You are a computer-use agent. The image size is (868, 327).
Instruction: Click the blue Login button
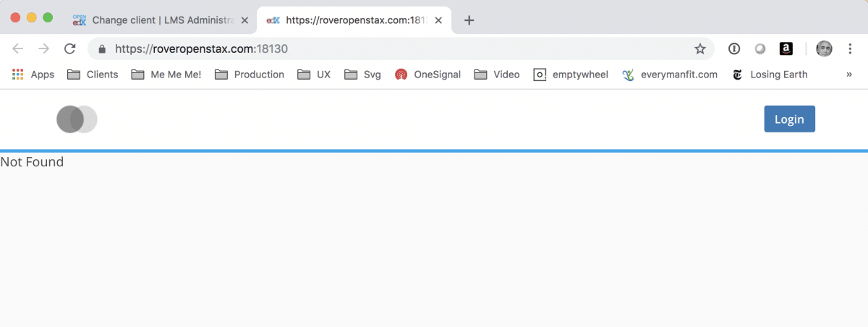pos(789,119)
